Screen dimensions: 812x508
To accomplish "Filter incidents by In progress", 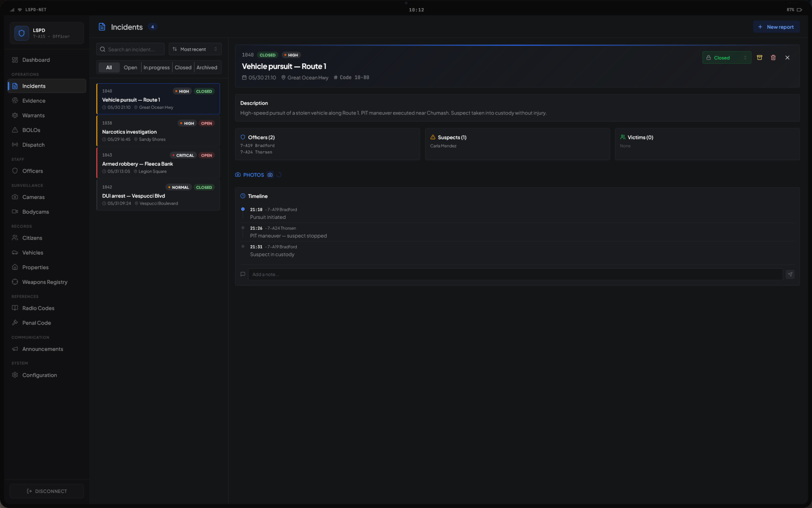I will (x=156, y=67).
